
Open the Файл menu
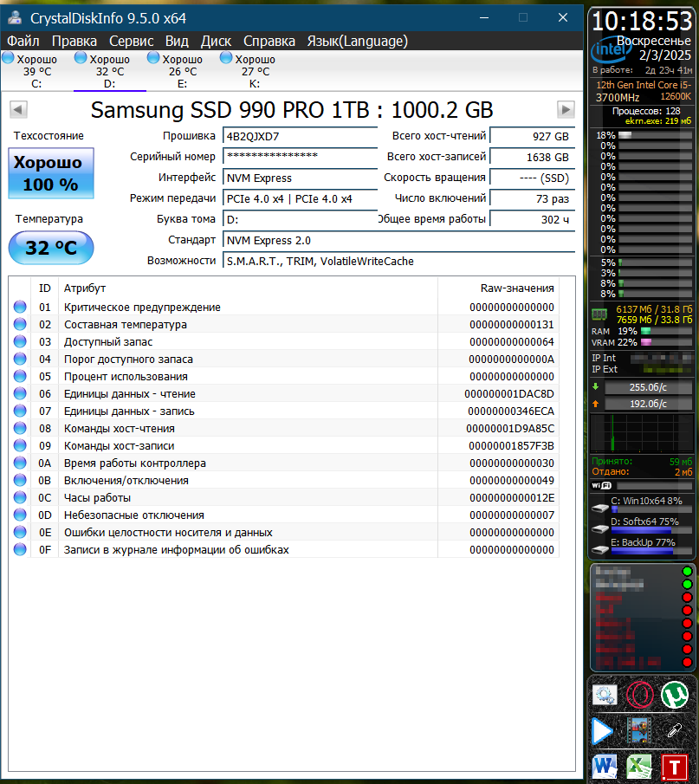tap(23, 41)
